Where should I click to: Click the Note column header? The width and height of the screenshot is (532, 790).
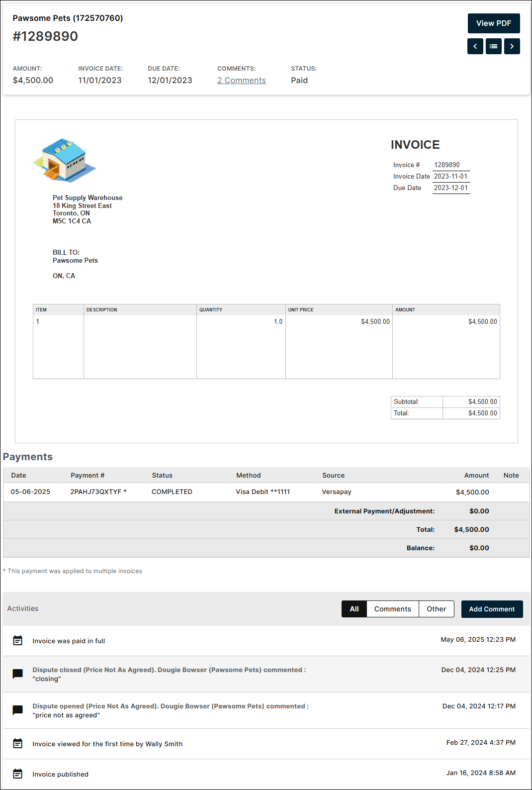click(511, 475)
